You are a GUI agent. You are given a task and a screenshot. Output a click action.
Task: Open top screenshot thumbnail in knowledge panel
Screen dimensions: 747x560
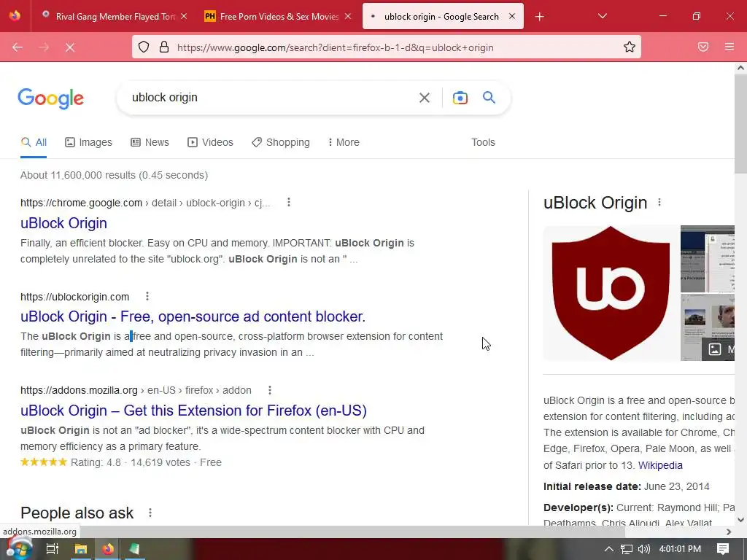coord(708,259)
